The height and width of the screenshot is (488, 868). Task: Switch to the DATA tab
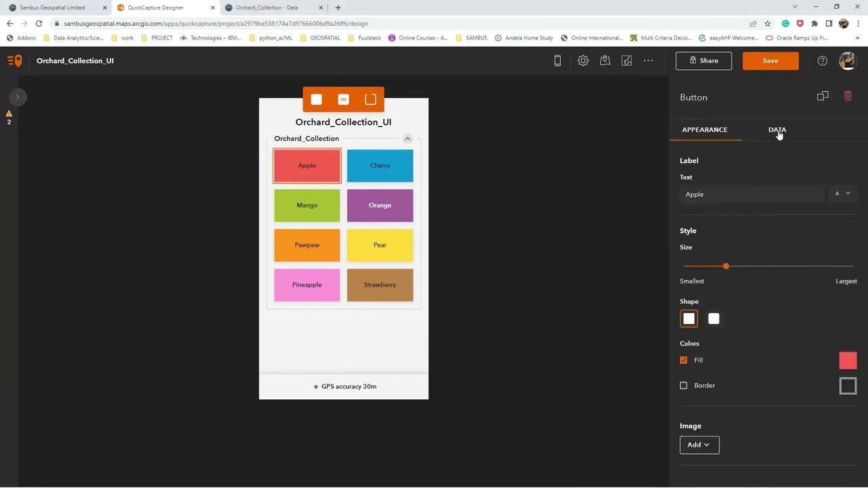[x=777, y=129]
